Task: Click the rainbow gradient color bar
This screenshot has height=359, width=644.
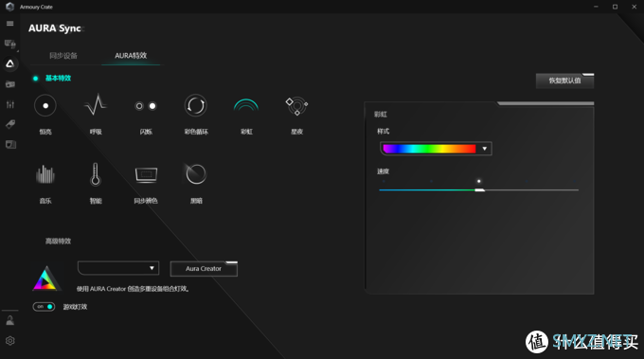Action: 429,149
